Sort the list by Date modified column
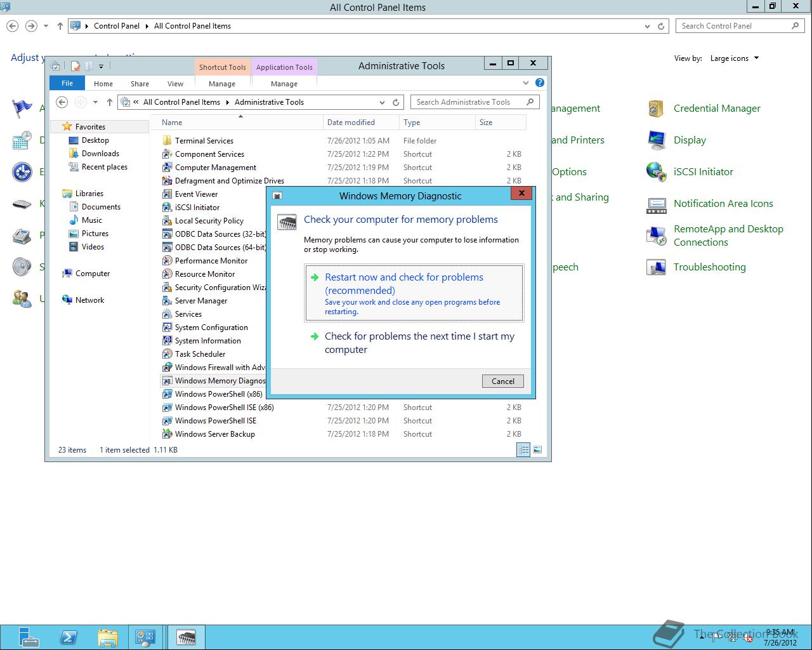 362,123
